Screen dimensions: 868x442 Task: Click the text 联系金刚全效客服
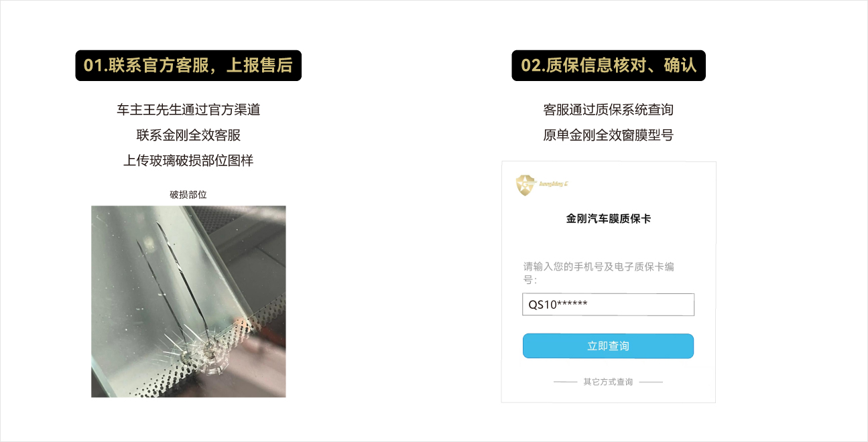click(x=188, y=135)
